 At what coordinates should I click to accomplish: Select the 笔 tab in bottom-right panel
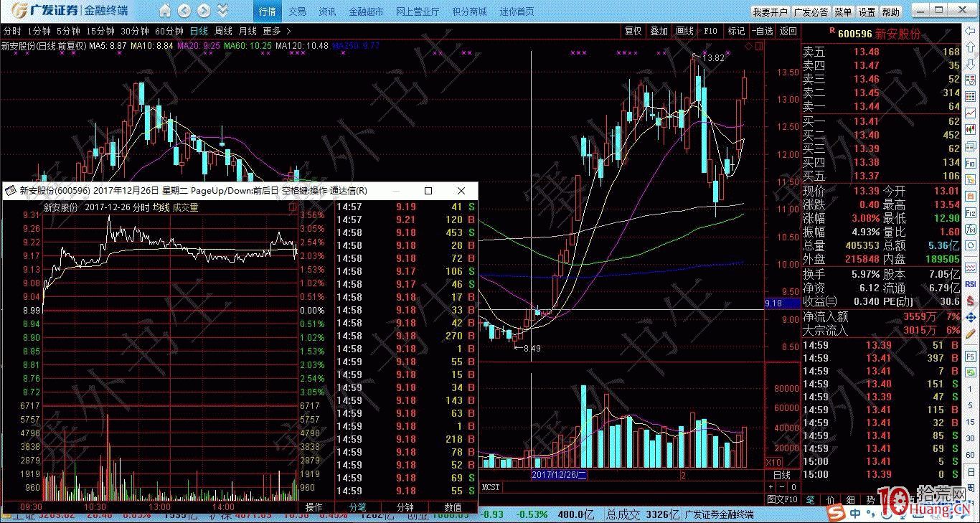tap(811, 499)
